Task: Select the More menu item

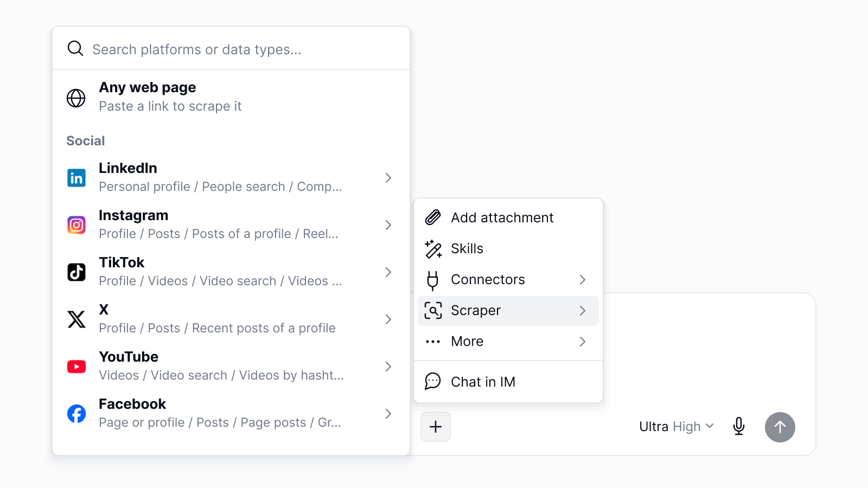Action: (508, 342)
